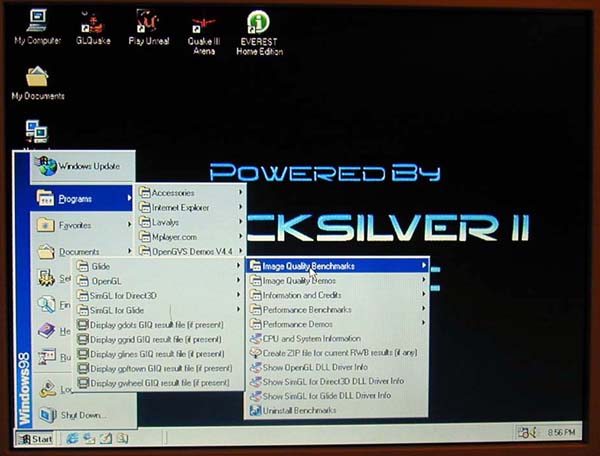Screen dimensions: 600x456
Task: Click the Start button on taskbar
Action: pos(35,439)
